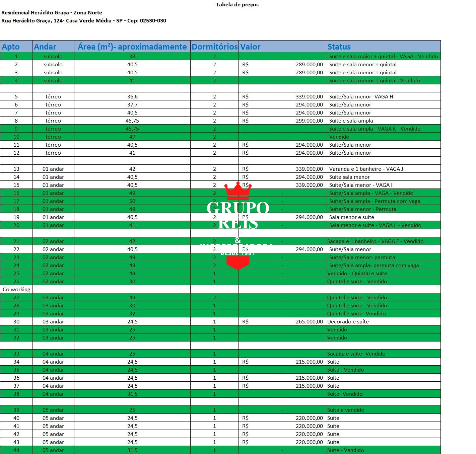This screenshot has height=454, width=476.
Task: Select status 'Suíte e sala maior + quintal - VAGA - Vendido'
Action: point(384,57)
